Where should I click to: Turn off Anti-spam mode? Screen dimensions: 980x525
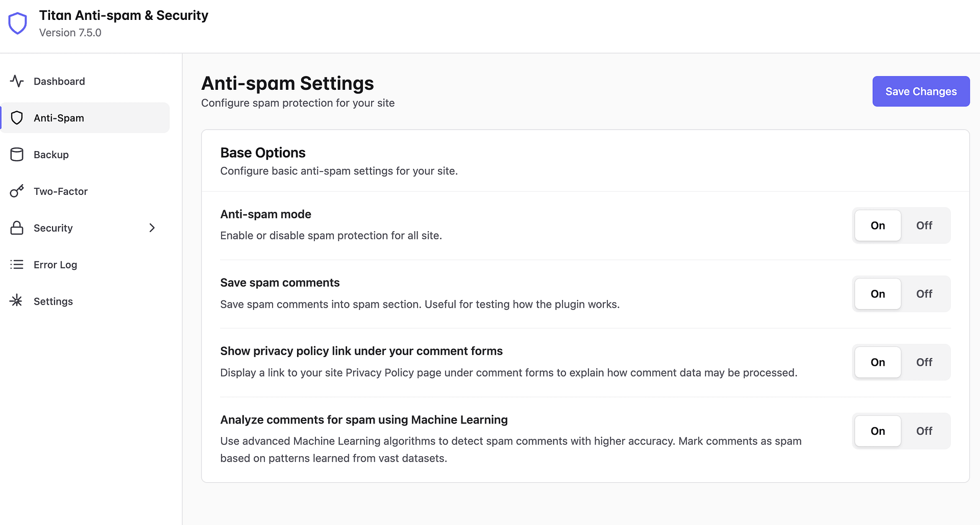tap(924, 226)
